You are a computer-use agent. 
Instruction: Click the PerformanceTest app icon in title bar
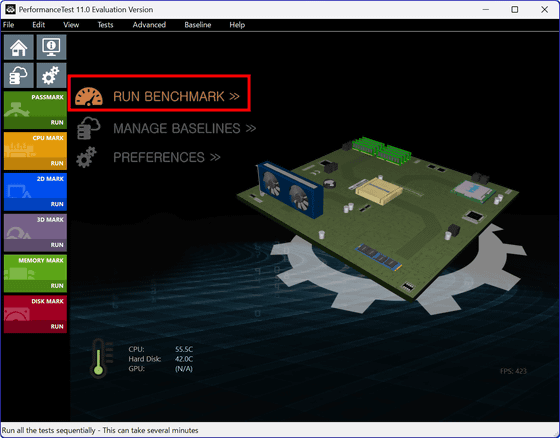(10, 9)
